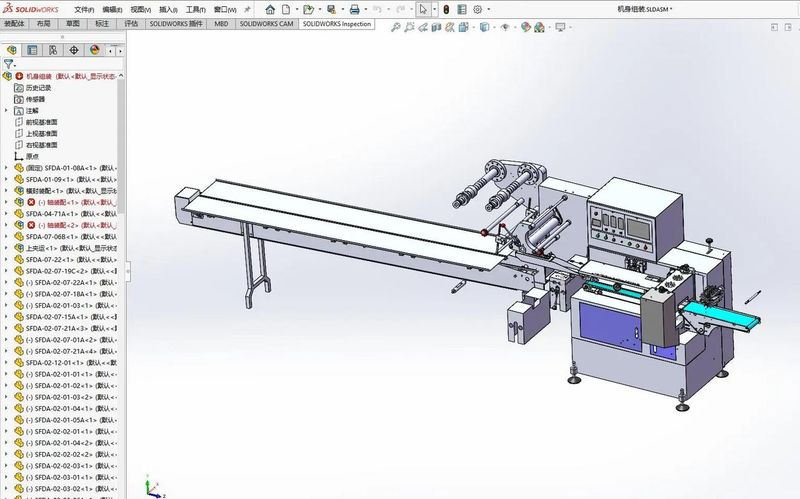Viewport: 800px width, 499px height.
Task: Open the Display Style dropdown arrow
Action: (494, 27)
